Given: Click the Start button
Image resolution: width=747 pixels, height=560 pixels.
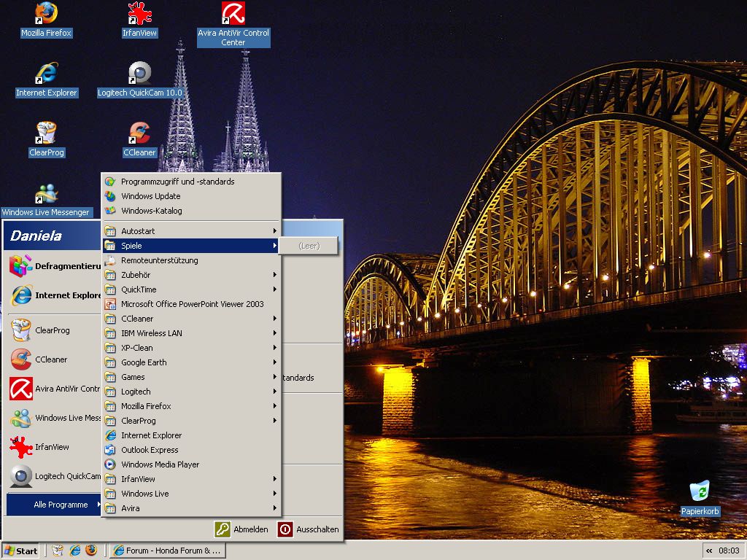Looking at the screenshot, I should tap(20, 551).
